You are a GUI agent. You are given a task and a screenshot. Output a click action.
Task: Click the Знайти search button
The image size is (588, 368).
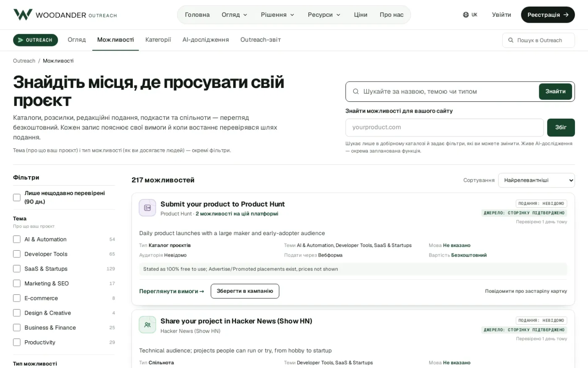click(x=555, y=92)
